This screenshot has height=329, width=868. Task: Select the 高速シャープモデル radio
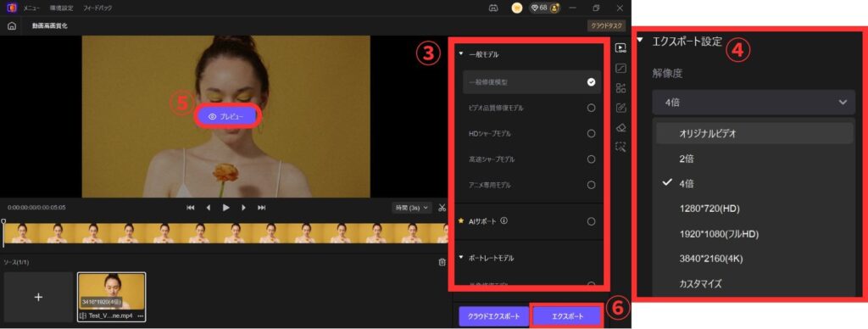click(x=591, y=159)
